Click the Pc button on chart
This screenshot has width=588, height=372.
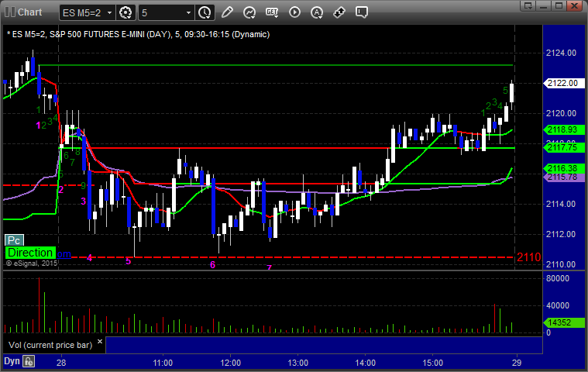pyautogui.click(x=14, y=240)
